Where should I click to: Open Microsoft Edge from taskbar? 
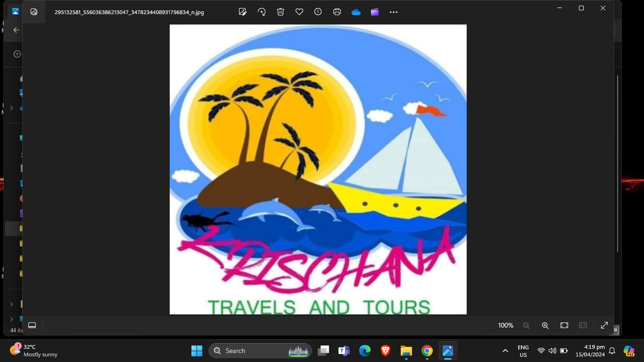pos(365,351)
